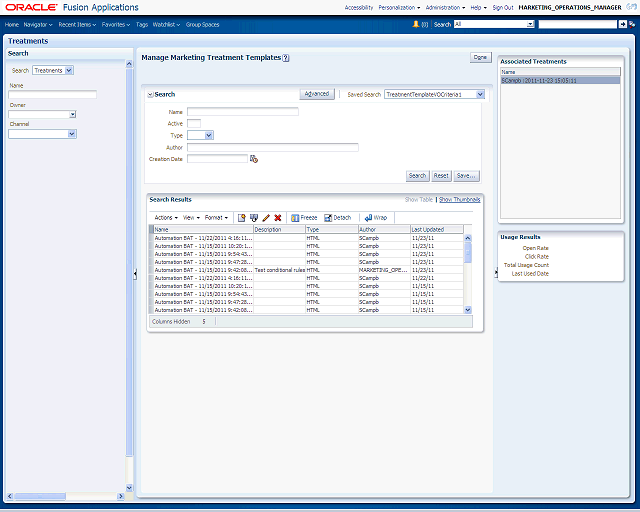Click the help icon beside Manage Marketing Treatment Templates
This screenshot has height=512, width=640.
[286, 58]
